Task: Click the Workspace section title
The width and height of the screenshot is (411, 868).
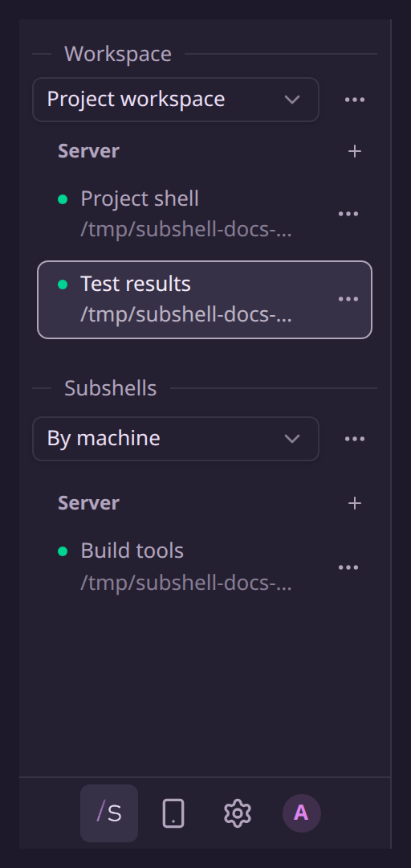Action: [x=118, y=54]
